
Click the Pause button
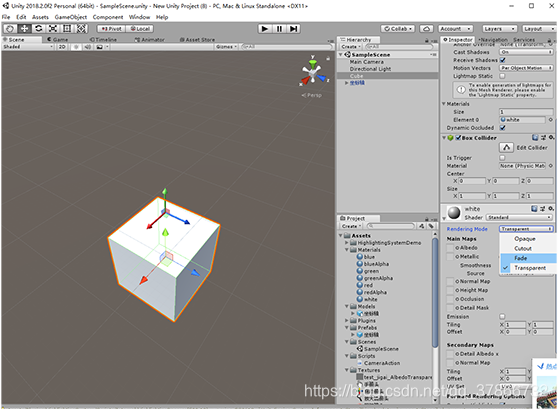click(279, 29)
